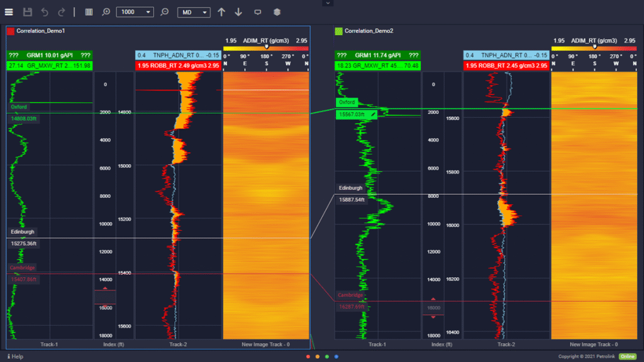Viewport: 644px width, 362px height.
Task: Open the MD depth type dropdown
Action: (194, 12)
